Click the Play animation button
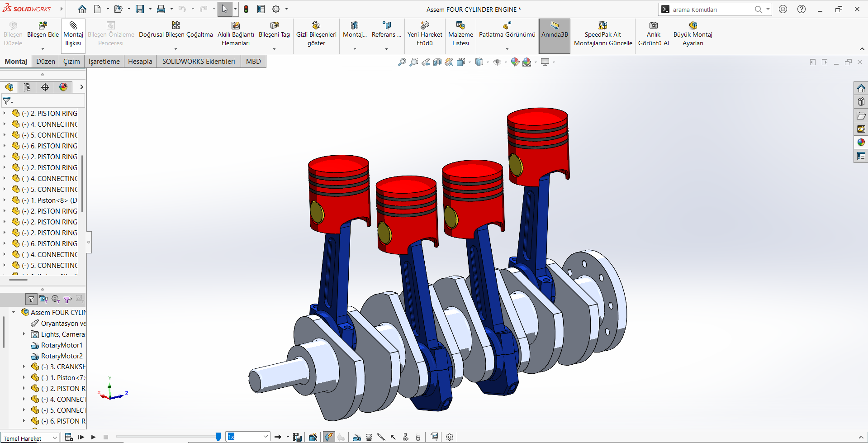The width and height of the screenshot is (868, 443). click(x=93, y=437)
